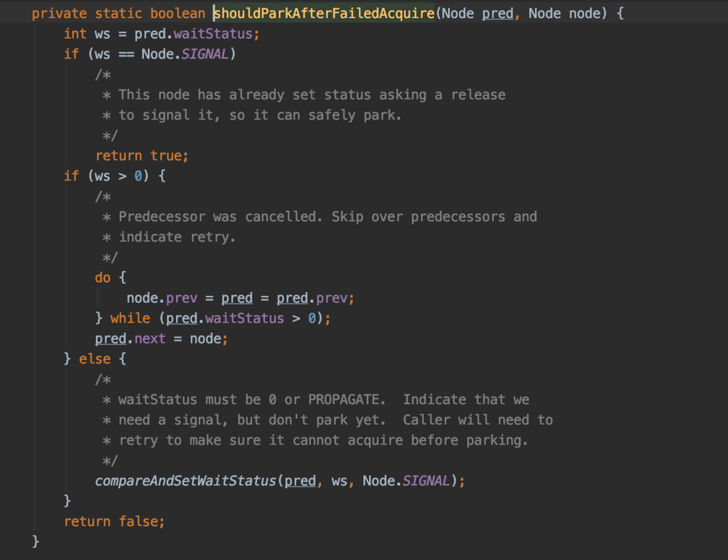The width and height of the screenshot is (728, 560).
Task: Click the "node" parameter in method signature
Action: 584,13
